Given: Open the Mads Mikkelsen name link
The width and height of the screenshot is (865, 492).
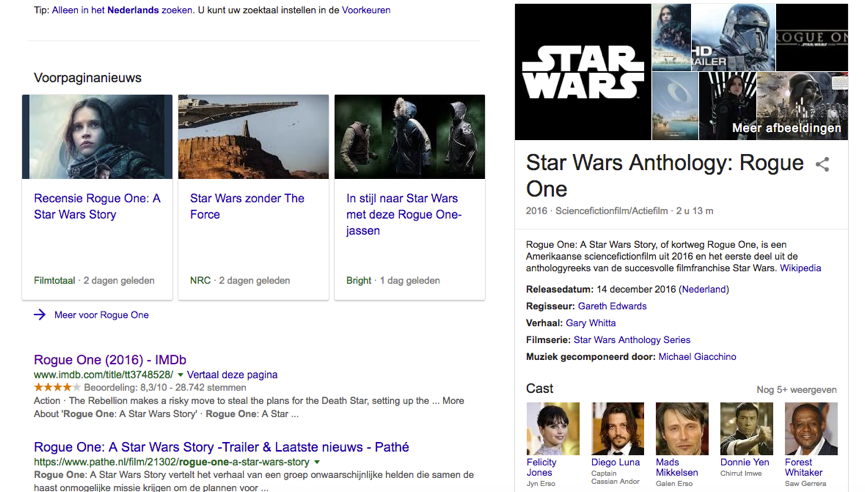Looking at the screenshot, I should click(676, 467).
